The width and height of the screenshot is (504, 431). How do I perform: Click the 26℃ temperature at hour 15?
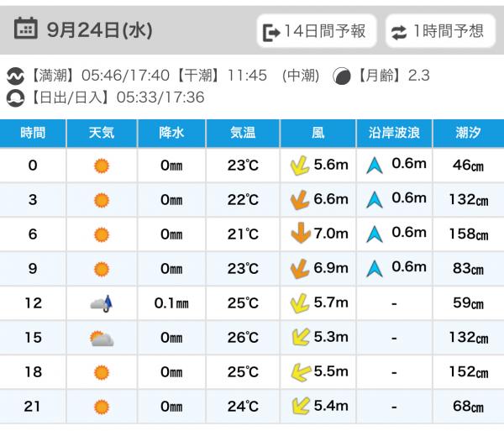[x=243, y=339]
